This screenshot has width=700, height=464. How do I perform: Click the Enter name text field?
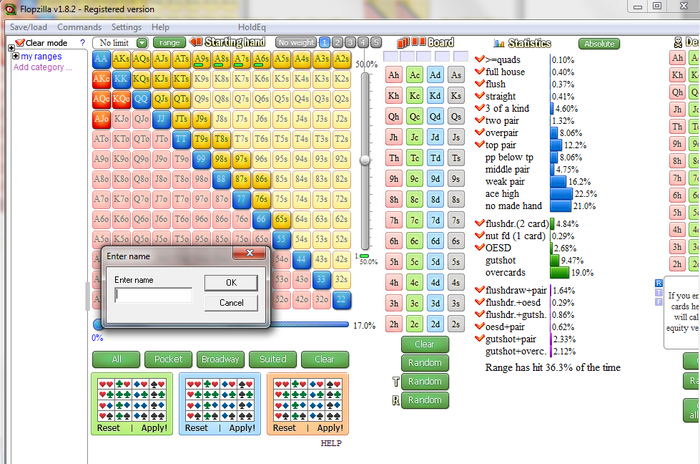pyautogui.click(x=154, y=295)
